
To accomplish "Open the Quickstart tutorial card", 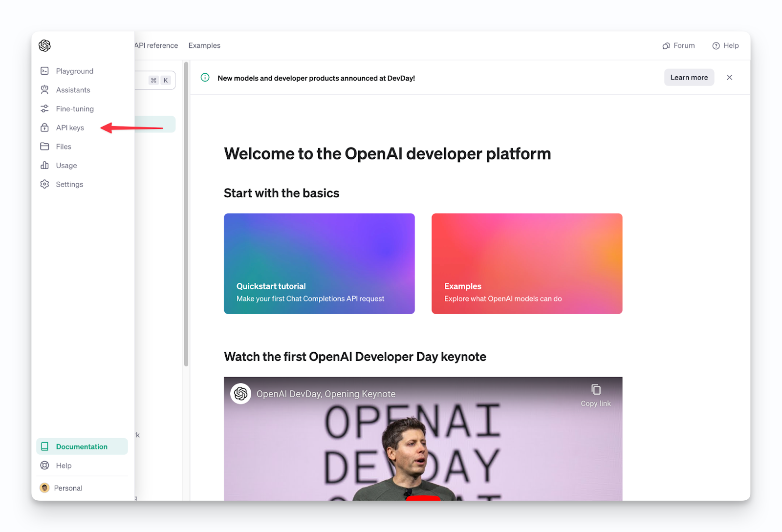I will (319, 264).
